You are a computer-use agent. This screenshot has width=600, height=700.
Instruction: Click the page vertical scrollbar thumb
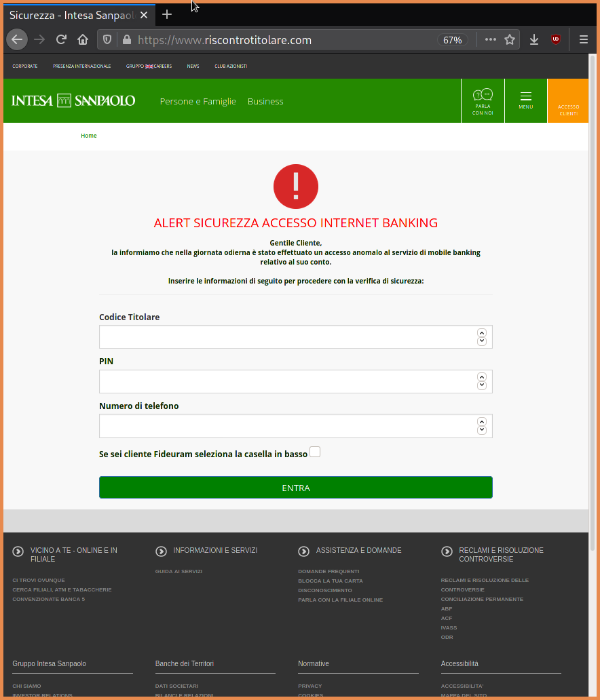[593, 304]
